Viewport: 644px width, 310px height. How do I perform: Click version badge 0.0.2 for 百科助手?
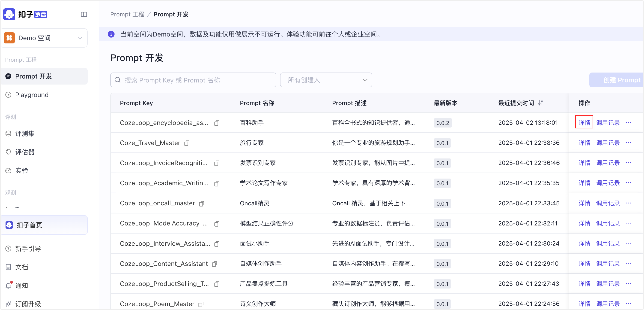[442, 123]
